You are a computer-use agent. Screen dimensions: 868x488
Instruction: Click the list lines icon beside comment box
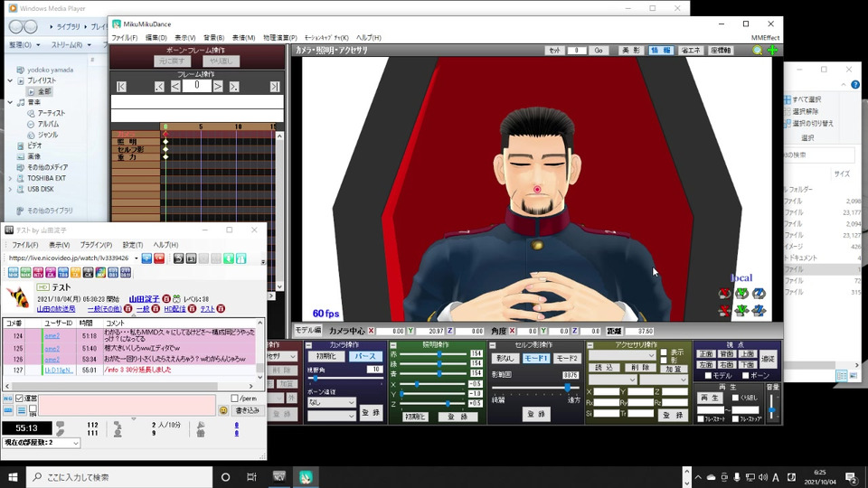21,410
